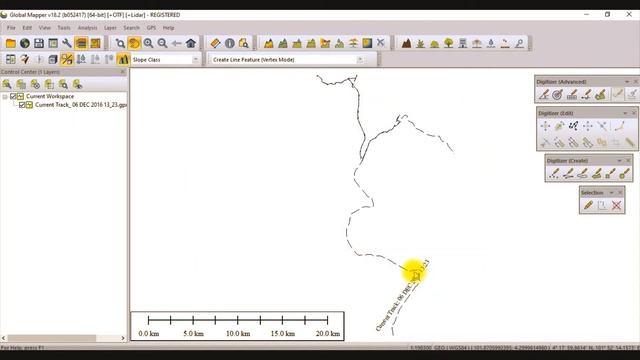This screenshot has width=640, height=360.
Task: Select the Feature Info tool icon
Action: coord(229,43)
